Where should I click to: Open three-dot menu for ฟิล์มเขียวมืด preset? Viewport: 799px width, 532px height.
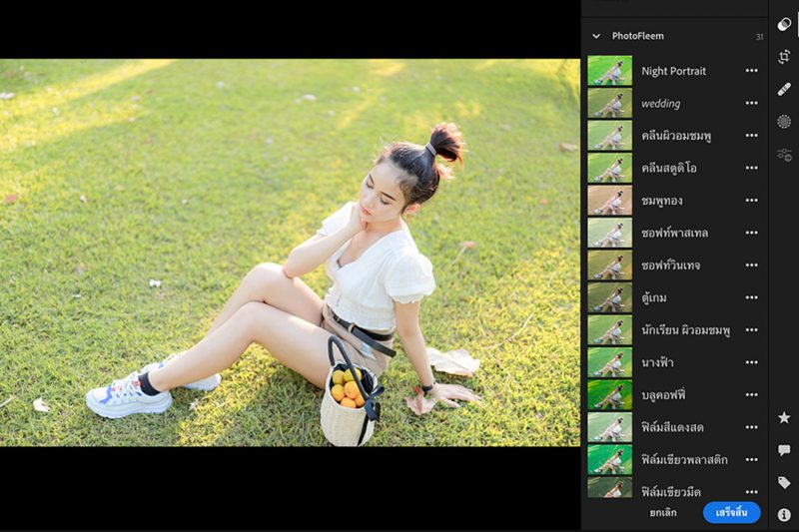click(x=752, y=492)
